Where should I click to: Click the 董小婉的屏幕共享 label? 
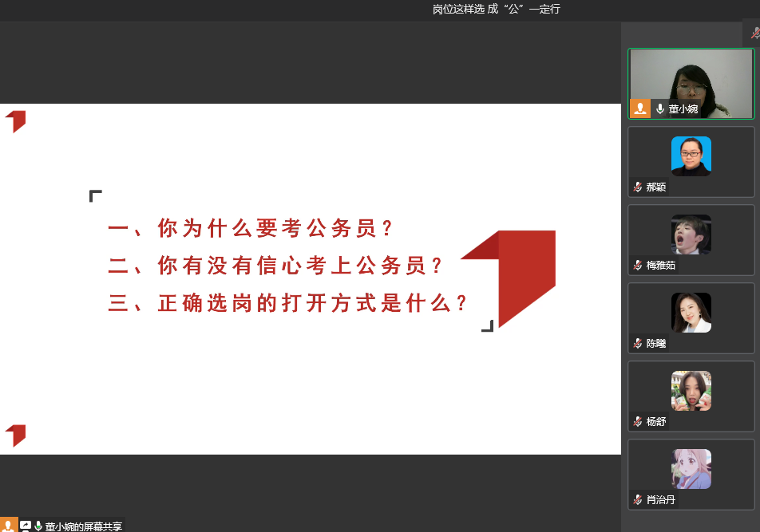(x=84, y=526)
